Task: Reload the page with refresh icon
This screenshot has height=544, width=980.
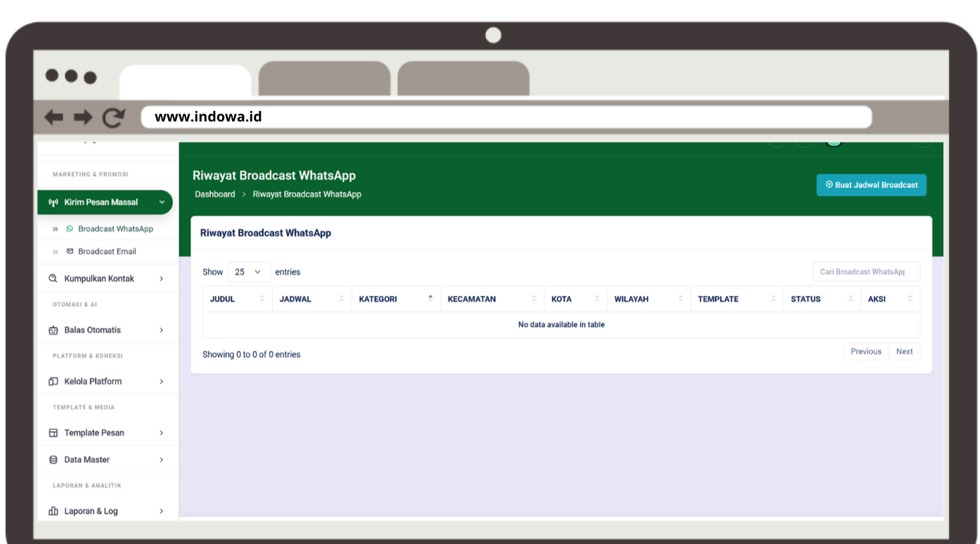Action: point(114,118)
